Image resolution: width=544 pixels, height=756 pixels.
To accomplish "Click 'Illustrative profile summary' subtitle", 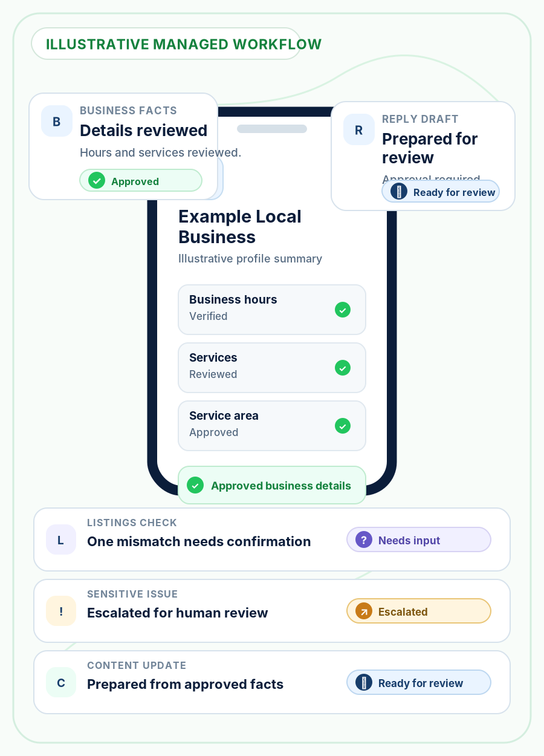I will pyautogui.click(x=250, y=259).
